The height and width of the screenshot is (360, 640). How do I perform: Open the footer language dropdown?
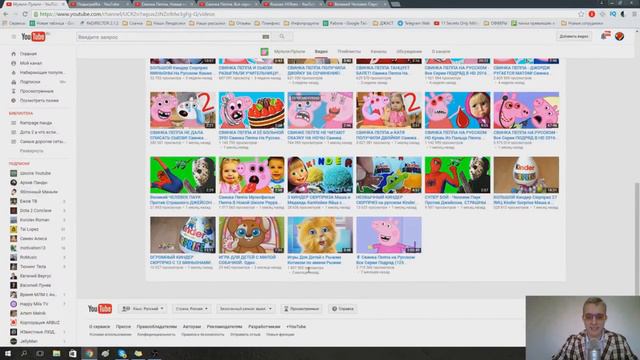pos(143,309)
